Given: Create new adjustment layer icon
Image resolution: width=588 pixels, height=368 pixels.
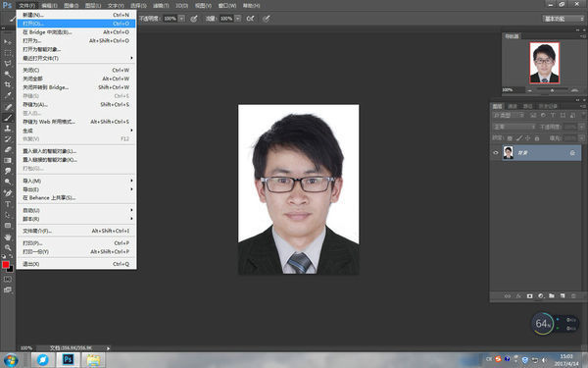Looking at the screenshot, I should coord(540,296).
